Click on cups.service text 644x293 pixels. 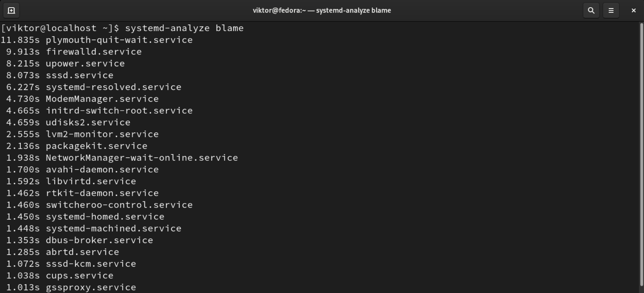click(x=79, y=276)
